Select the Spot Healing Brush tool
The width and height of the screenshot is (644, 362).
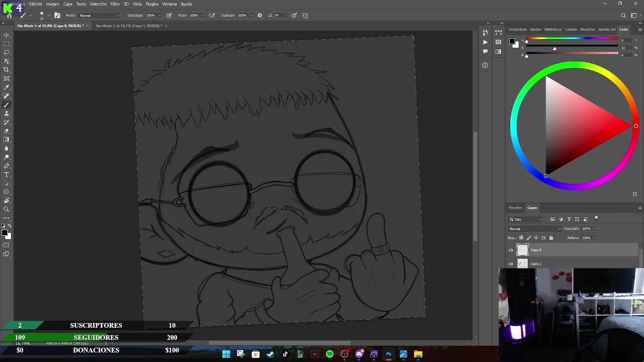7,96
